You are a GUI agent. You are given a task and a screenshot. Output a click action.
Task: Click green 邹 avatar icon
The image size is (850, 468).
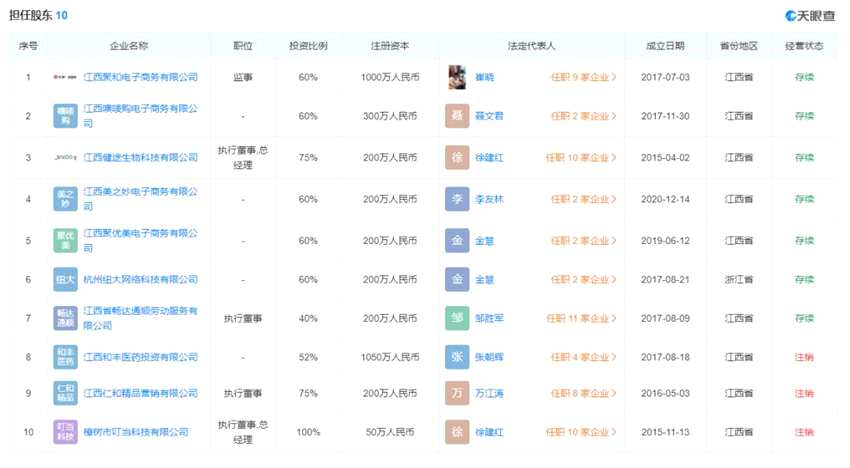(x=457, y=318)
